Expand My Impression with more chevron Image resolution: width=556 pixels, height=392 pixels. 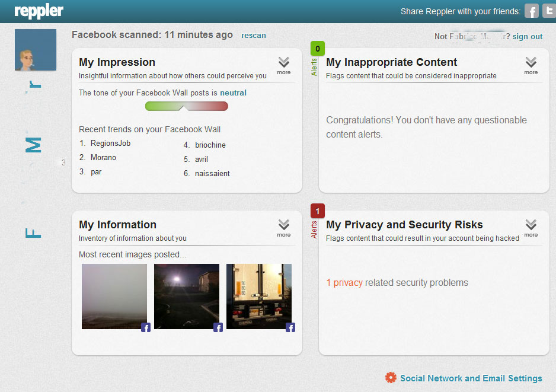(284, 65)
